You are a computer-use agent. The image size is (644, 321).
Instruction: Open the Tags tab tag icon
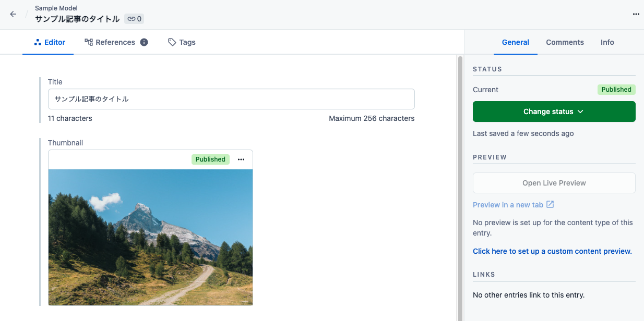tap(171, 42)
